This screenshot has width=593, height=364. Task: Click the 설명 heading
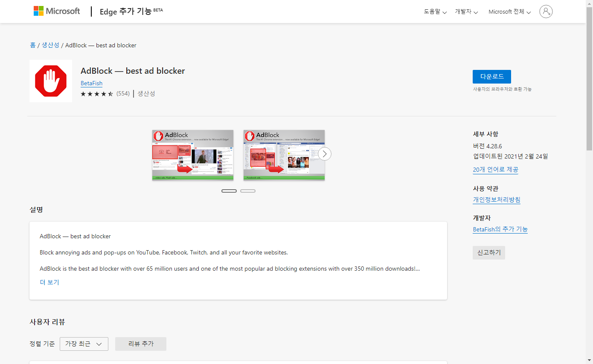tap(36, 210)
